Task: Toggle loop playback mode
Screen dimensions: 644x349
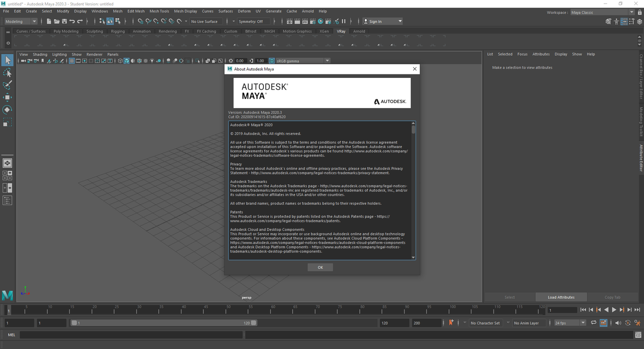Action: click(x=594, y=323)
